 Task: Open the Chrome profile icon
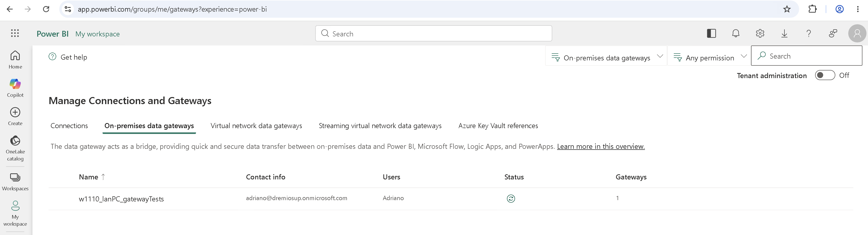tap(839, 9)
